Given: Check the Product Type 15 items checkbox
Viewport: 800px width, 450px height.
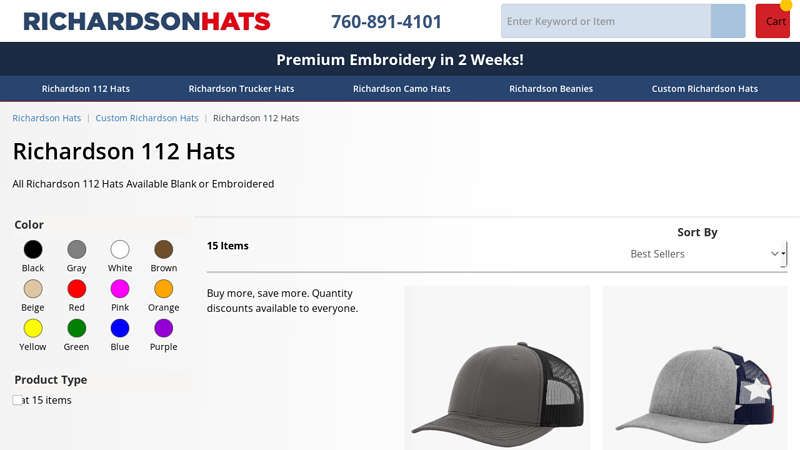Looking at the screenshot, I should (x=17, y=400).
